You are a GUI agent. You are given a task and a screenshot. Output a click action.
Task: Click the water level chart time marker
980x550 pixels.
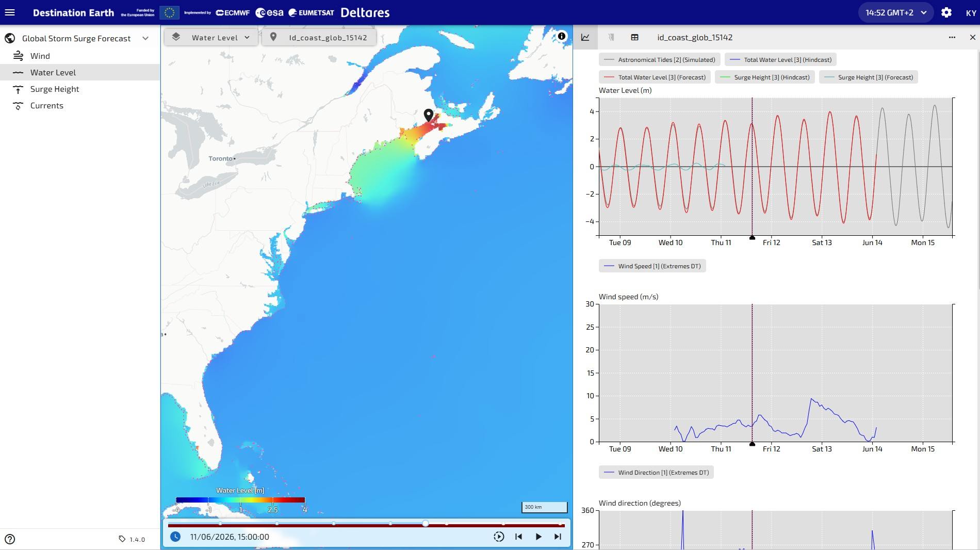click(752, 238)
